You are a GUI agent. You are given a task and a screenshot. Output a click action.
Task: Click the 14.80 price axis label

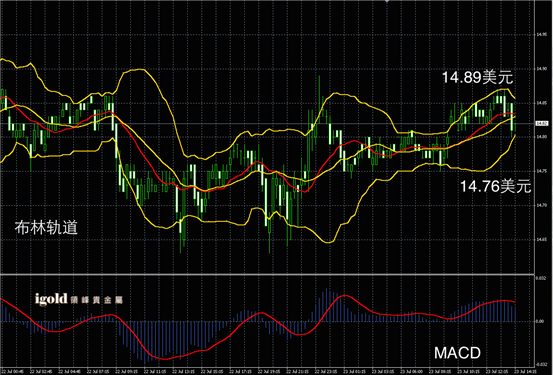click(542, 137)
